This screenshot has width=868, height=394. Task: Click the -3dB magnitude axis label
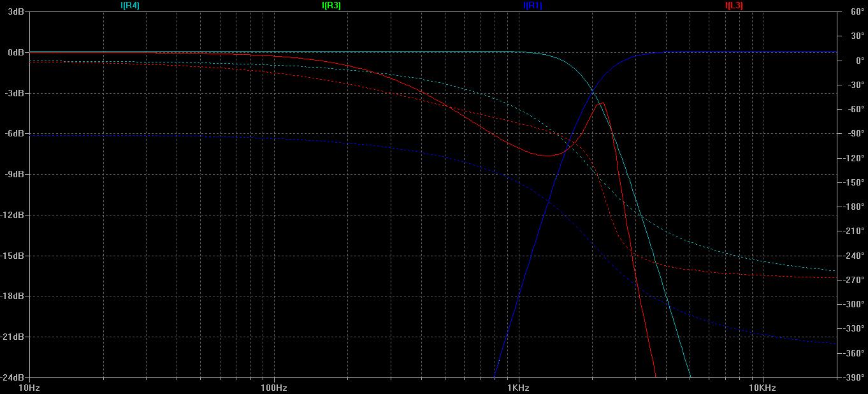(x=15, y=93)
